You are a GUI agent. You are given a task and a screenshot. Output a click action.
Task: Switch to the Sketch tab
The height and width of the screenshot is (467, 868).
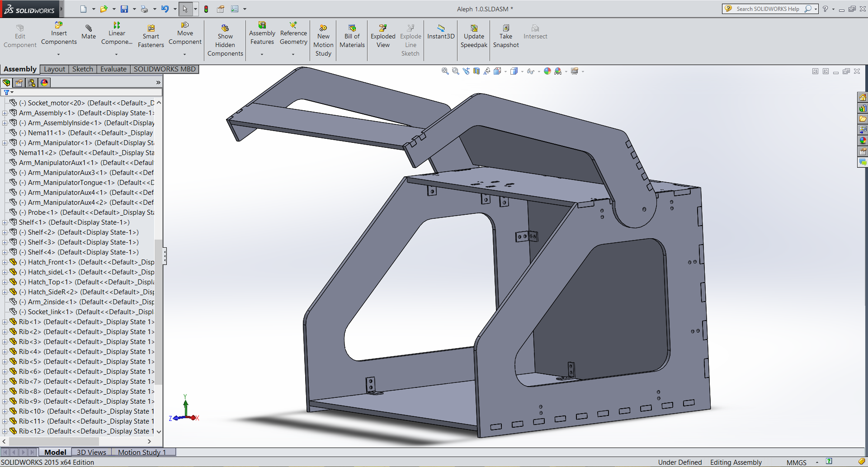click(83, 69)
